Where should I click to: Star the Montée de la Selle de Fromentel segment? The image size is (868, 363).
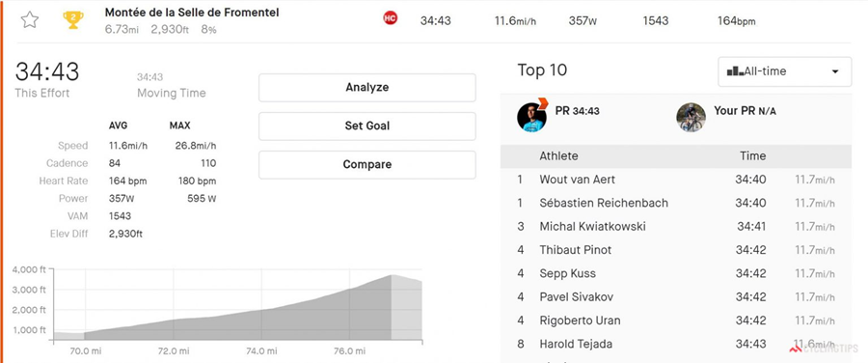[x=29, y=20]
